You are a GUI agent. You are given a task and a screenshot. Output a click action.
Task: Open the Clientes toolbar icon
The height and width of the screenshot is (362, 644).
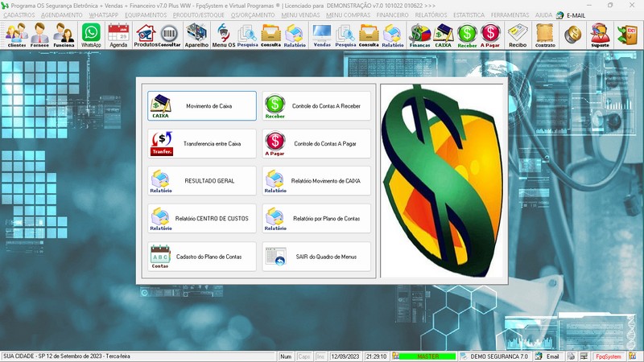click(x=16, y=35)
